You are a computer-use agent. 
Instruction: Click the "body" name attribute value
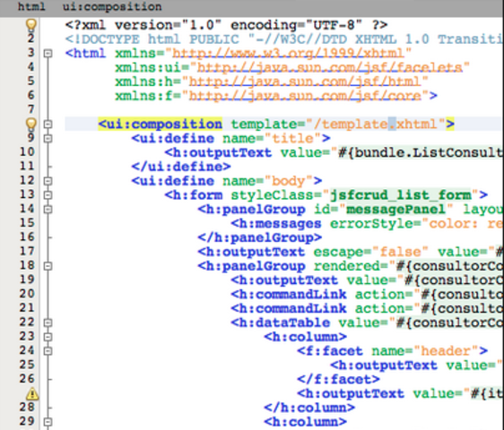289,181
